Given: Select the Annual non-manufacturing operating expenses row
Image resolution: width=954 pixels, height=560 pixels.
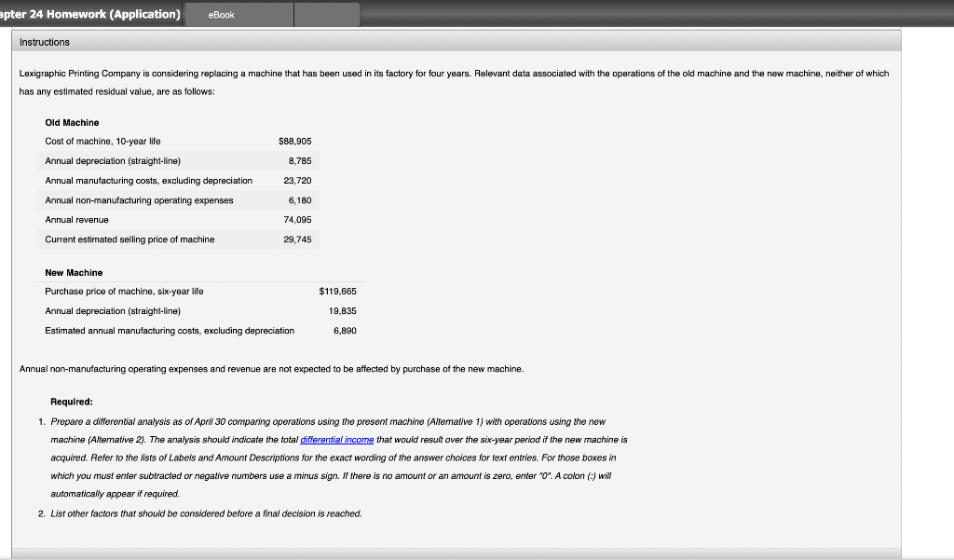Looking at the screenshot, I should (x=139, y=199).
